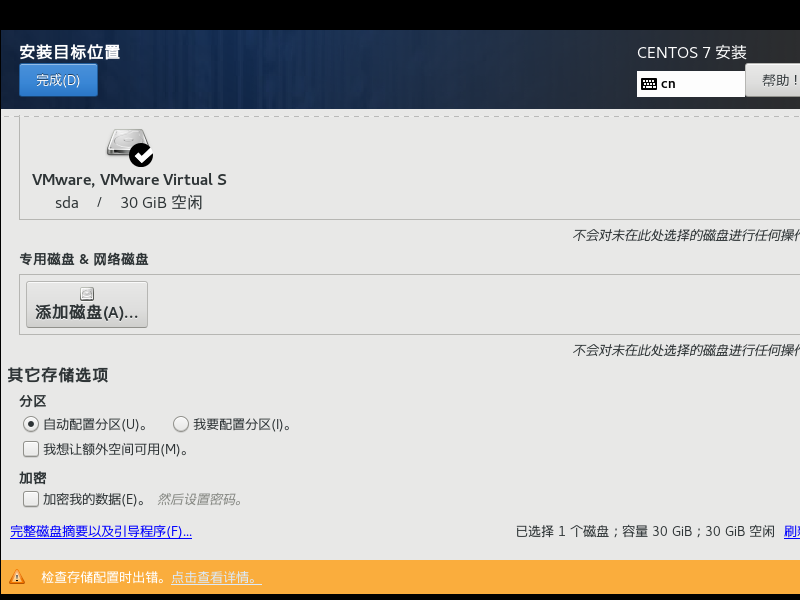800x600 pixels.
Task: Click the 'VMware, VMware Virtual S' label
Action: (x=129, y=180)
